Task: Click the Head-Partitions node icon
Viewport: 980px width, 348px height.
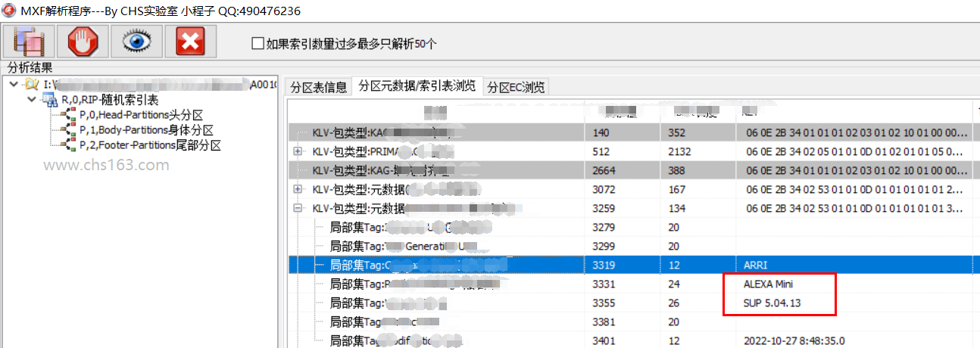Action: (x=68, y=115)
